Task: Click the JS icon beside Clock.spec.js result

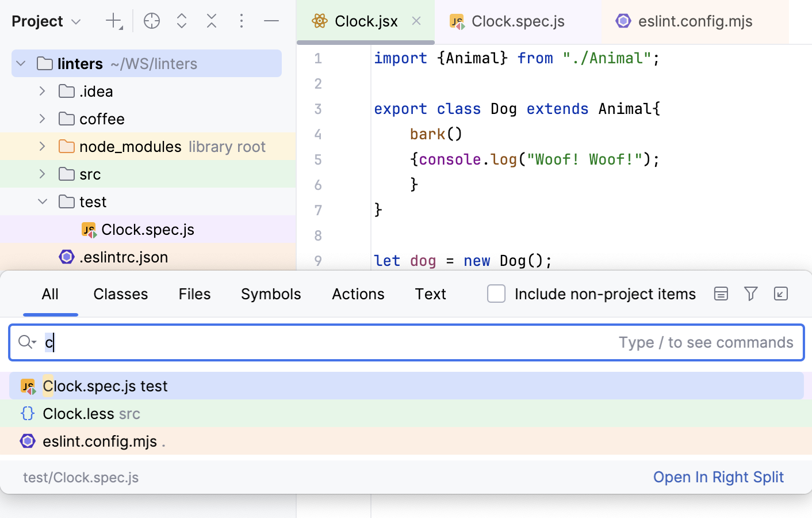Action: coord(28,386)
